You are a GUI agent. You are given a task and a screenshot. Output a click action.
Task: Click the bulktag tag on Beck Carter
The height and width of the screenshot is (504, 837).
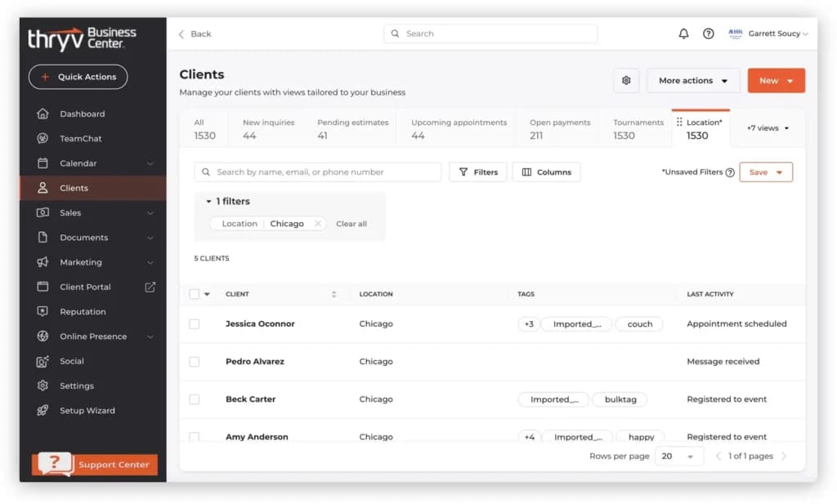620,399
